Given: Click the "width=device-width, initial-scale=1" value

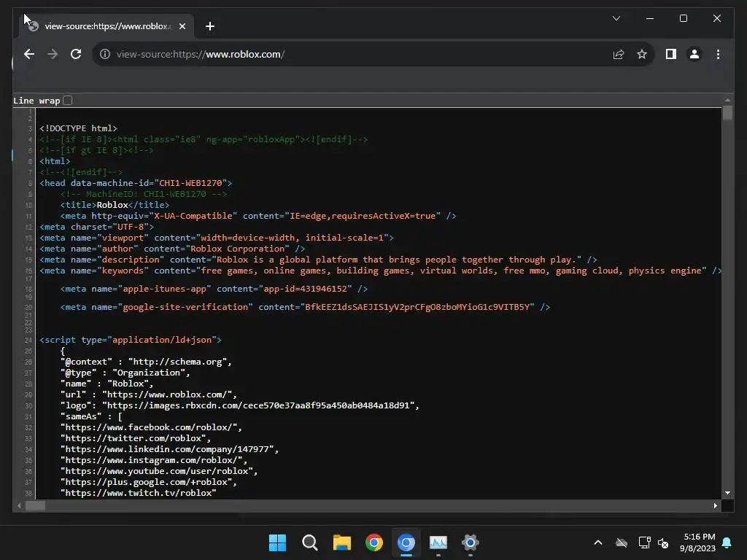Looking at the screenshot, I should 292,238.
